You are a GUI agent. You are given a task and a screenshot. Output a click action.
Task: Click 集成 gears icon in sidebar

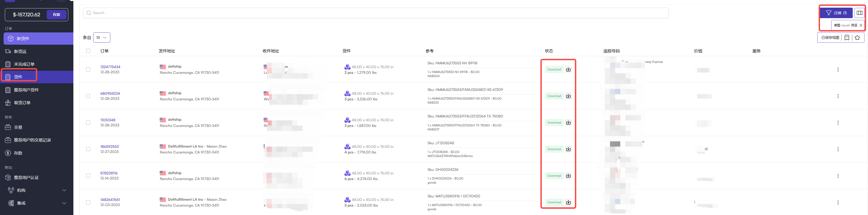click(x=11, y=203)
